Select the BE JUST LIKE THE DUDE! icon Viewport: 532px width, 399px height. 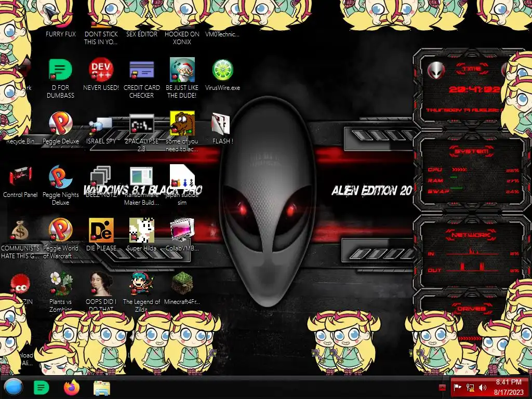tap(182, 70)
